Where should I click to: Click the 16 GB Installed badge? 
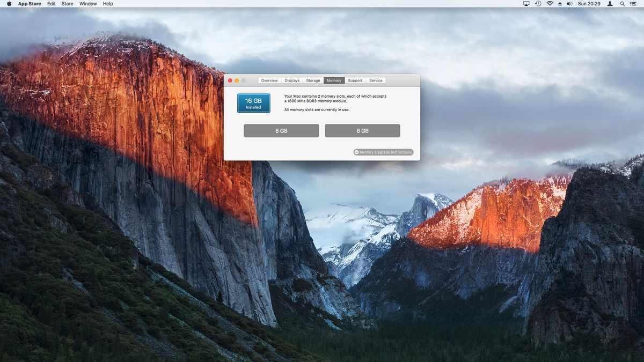(x=253, y=103)
